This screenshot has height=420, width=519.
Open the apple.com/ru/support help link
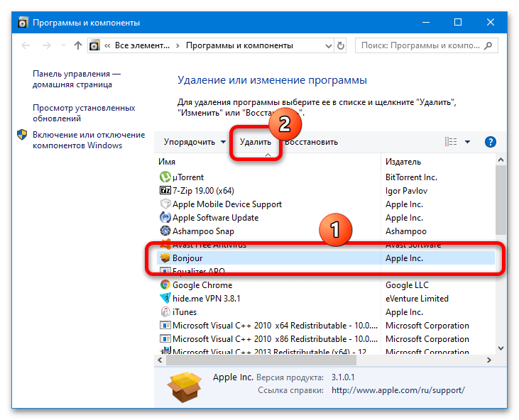point(398,390)
